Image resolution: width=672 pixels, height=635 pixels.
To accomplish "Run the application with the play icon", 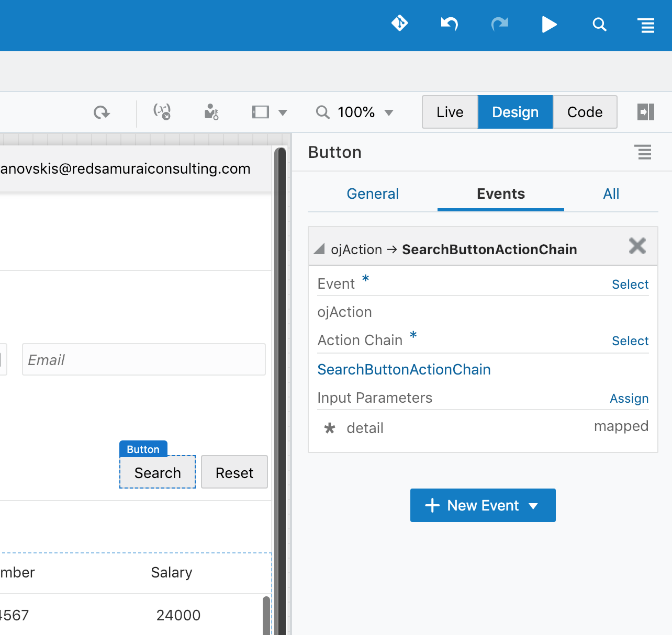I will (549, 24).
